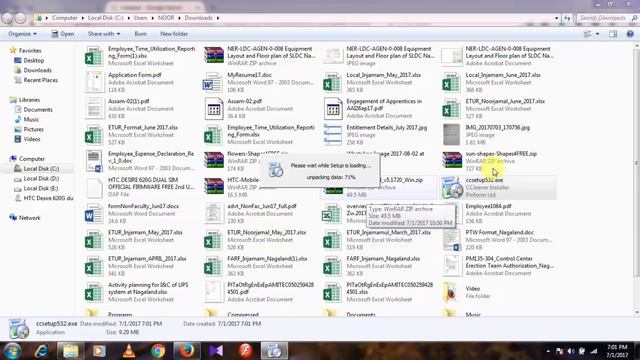Viewport: 640px width, 360px height.
Task: Click the Windows Start button
Action: coord(12,351)
